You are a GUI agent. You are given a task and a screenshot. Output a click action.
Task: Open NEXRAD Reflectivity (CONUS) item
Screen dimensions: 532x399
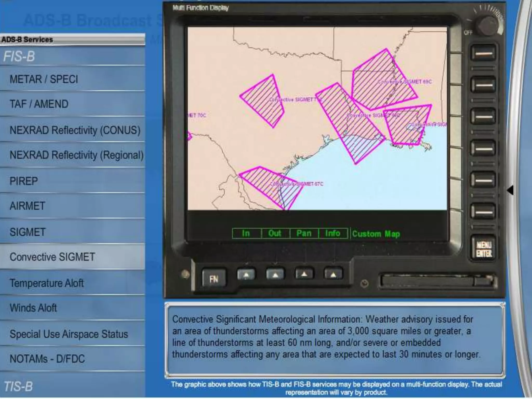click(x=75, y=130)
